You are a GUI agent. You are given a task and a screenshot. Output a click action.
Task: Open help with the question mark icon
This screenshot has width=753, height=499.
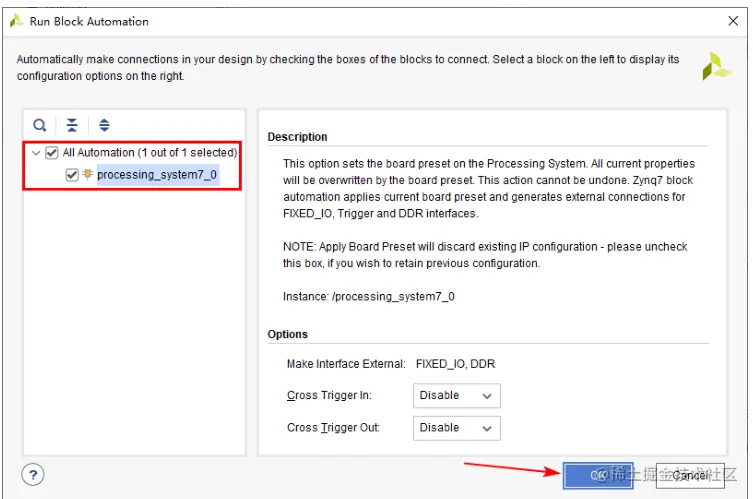point(33,475)
